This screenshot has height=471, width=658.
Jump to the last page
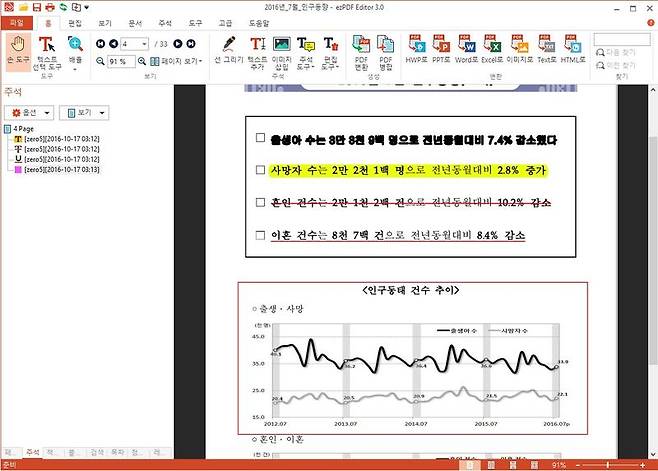click(191, 44)
